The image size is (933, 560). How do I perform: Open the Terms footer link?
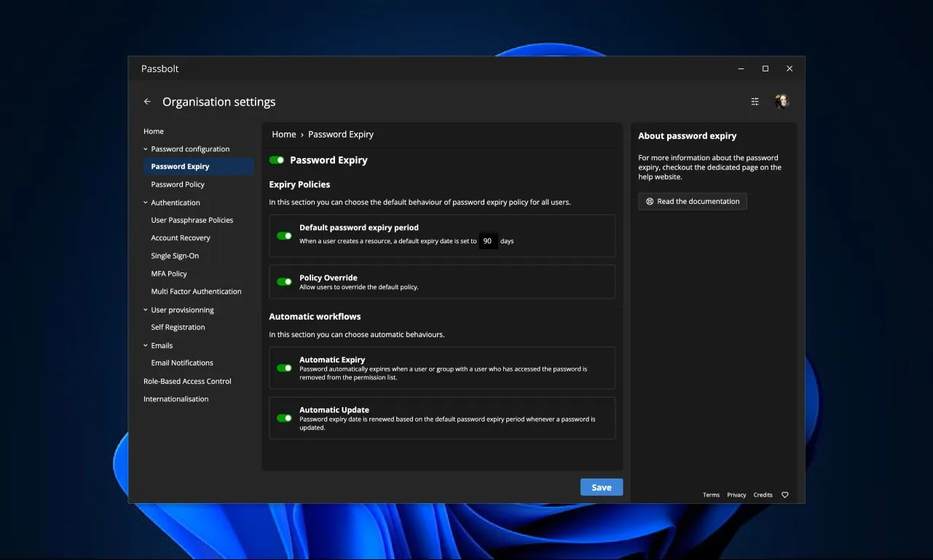[711, 495]
